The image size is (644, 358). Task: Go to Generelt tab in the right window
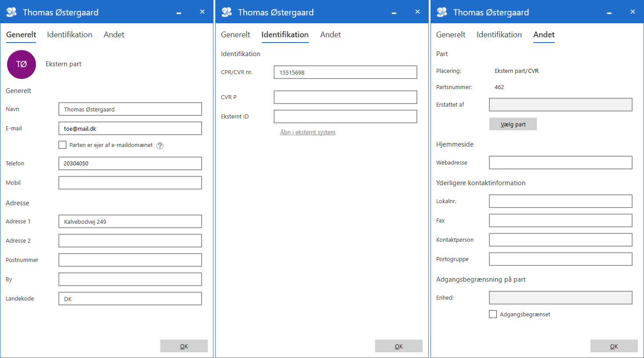(451, 35)
